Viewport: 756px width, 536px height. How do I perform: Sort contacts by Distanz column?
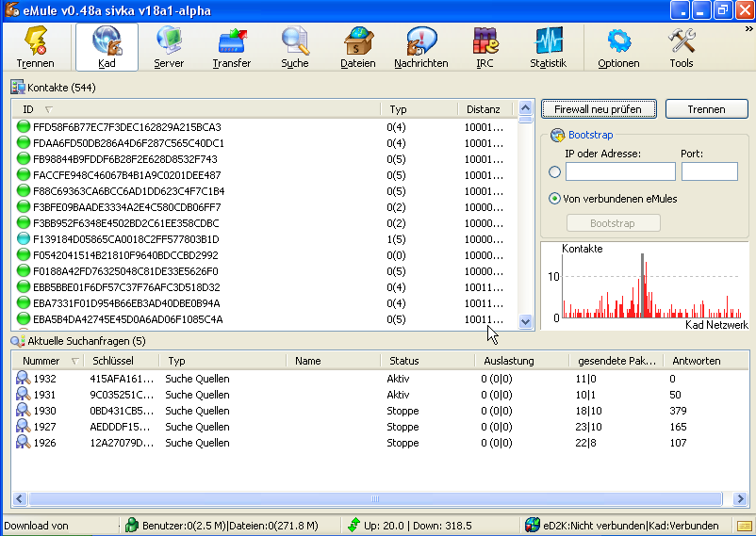[x=485, y=109]
